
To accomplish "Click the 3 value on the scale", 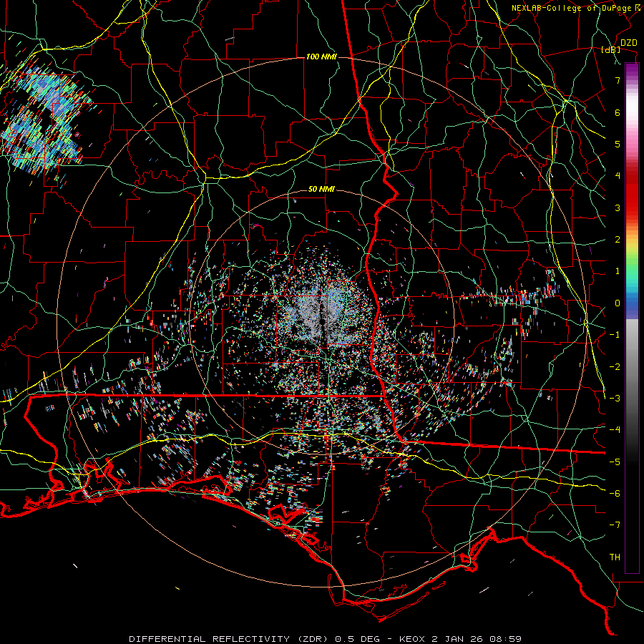I will (x=618, y=208).
